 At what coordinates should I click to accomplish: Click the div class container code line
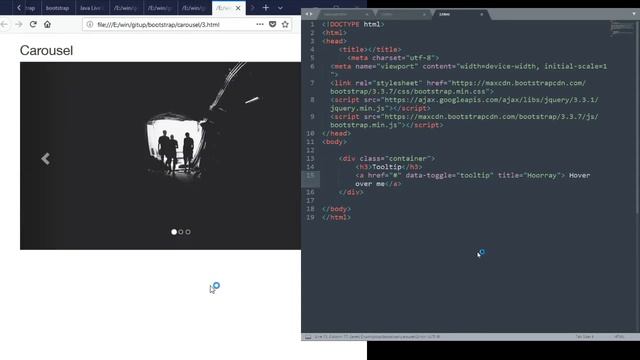(x=387, y=159)
